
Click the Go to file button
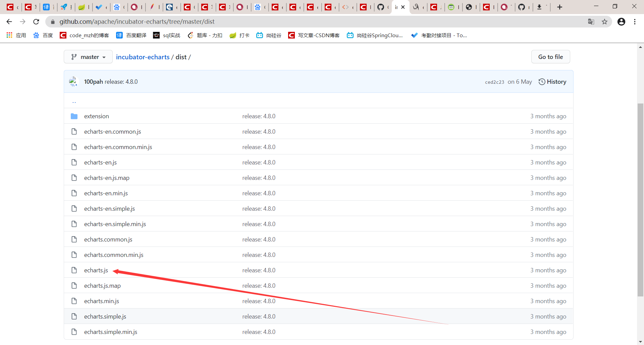click(550, 57)
